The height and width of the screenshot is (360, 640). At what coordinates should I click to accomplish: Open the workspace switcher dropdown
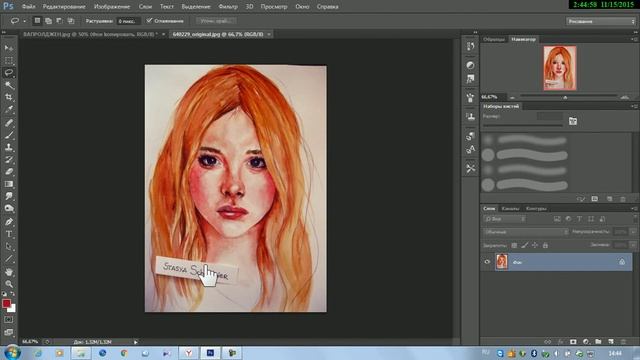[600, 21]
